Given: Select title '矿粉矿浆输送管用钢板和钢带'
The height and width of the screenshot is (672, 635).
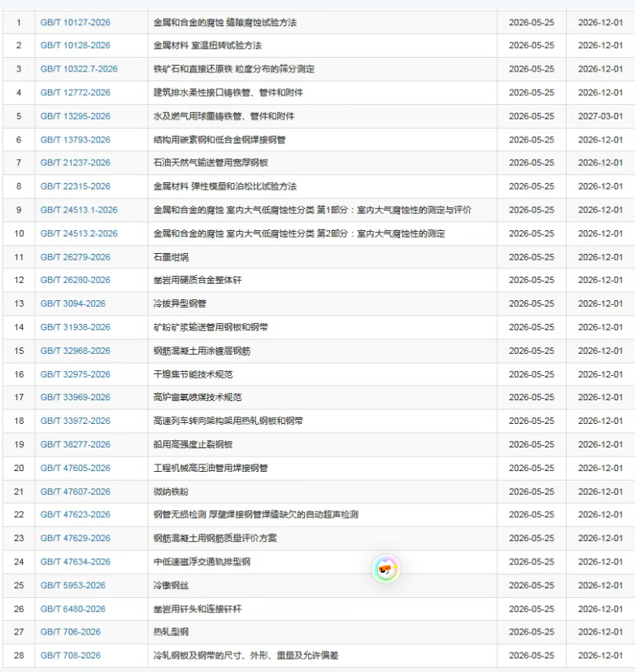Looking at the screenshot, I should tap(211, 326).
